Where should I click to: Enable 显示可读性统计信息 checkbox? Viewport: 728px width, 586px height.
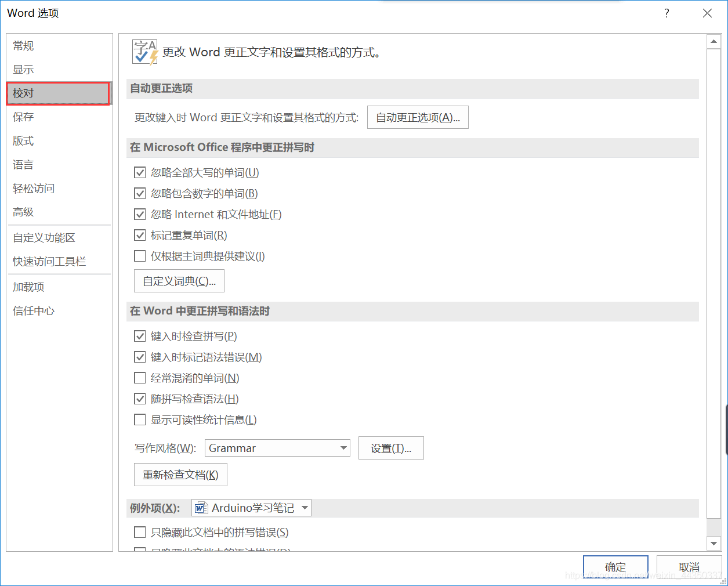140,420
